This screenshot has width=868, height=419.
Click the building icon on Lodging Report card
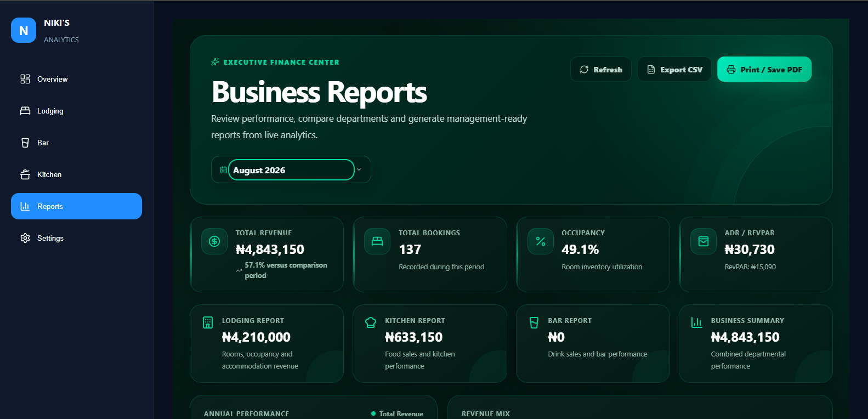pyautogui.click(x=208, y=322)
